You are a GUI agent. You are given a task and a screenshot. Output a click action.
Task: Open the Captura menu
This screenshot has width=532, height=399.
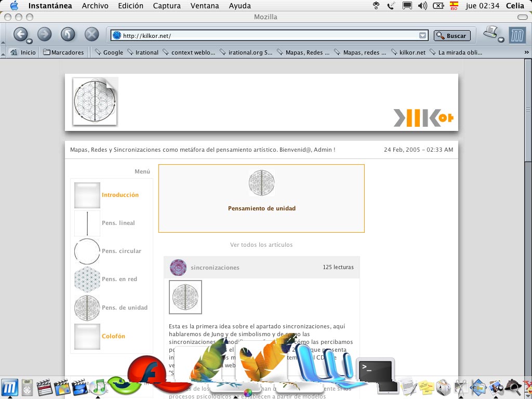point(167,6)
